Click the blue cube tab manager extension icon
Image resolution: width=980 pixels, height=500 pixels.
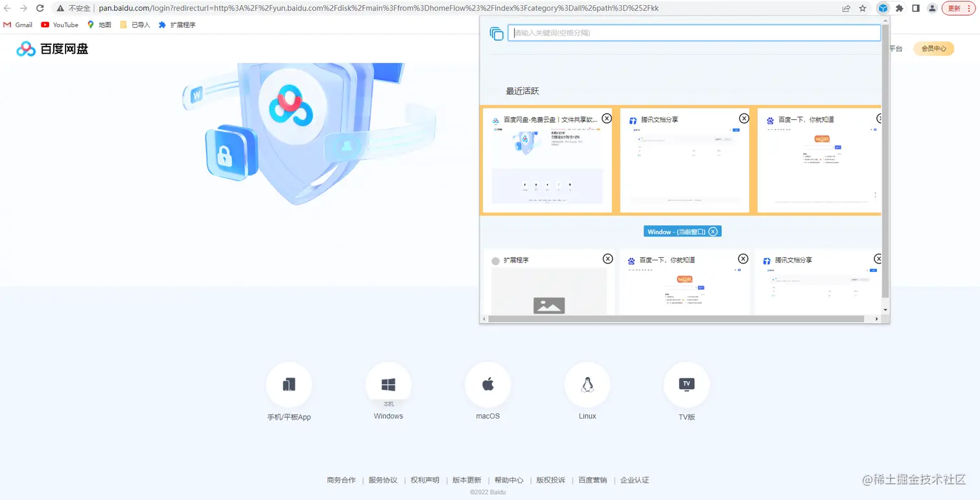point(883,8)
